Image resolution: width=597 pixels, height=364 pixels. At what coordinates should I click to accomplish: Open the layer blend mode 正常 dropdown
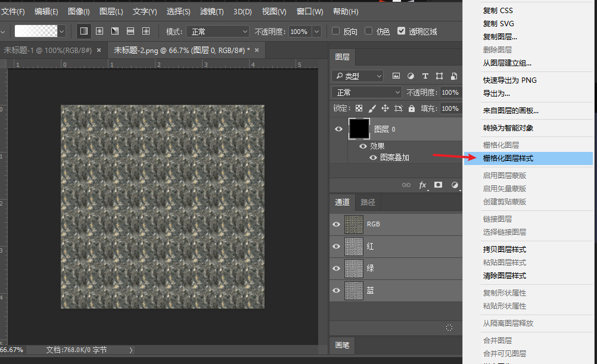coord(366,92)
